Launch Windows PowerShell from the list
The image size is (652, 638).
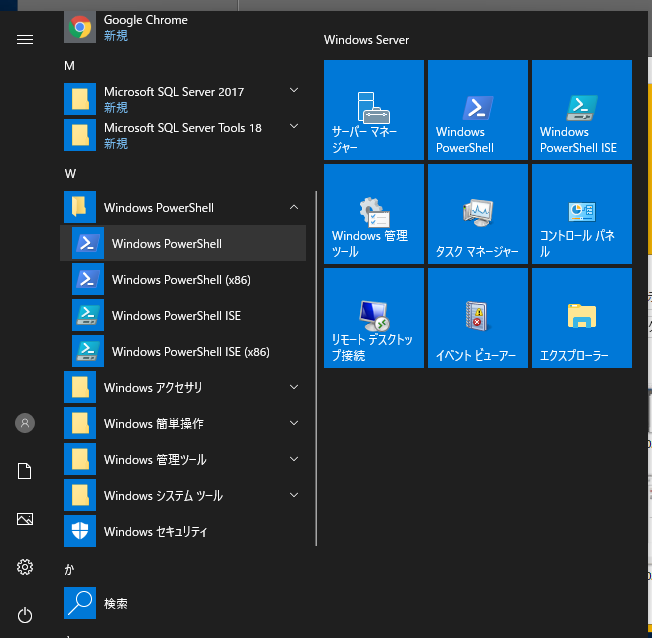pyautogui.click(x=183, y=243)
